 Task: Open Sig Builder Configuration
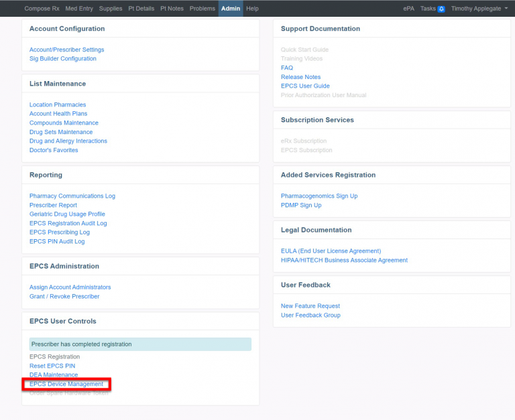pos(63,59)
